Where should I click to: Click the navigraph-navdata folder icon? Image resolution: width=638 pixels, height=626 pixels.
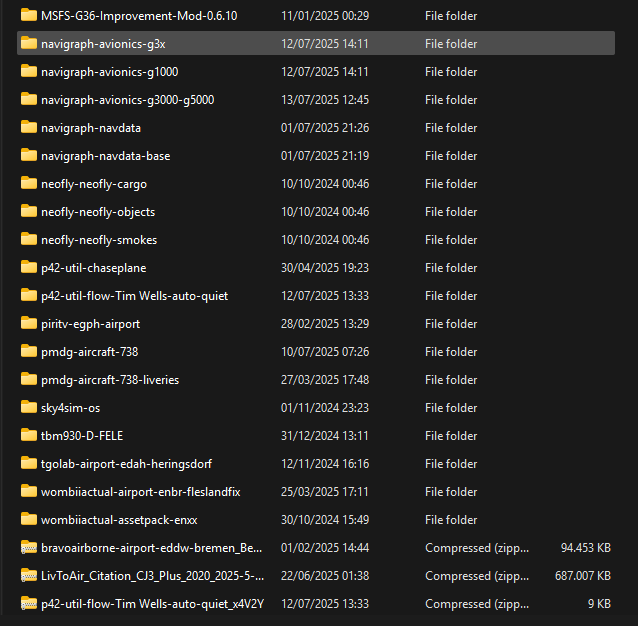coord(28,127)
